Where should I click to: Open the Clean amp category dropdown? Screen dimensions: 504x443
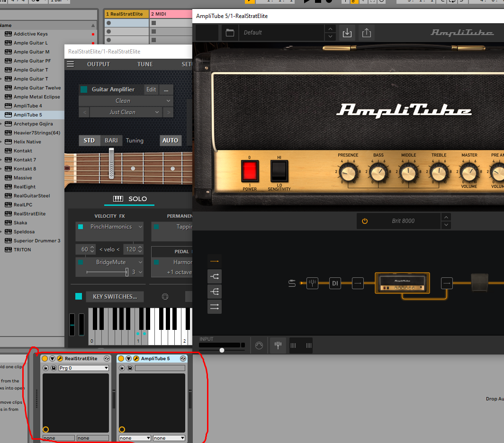coord(126,101)
